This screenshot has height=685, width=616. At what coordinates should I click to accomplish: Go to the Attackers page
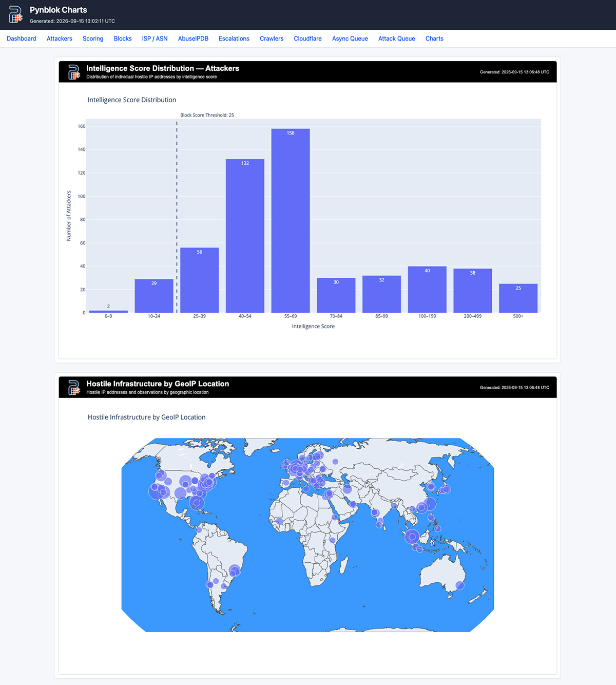pyautogui.click(x=60, y=39)
